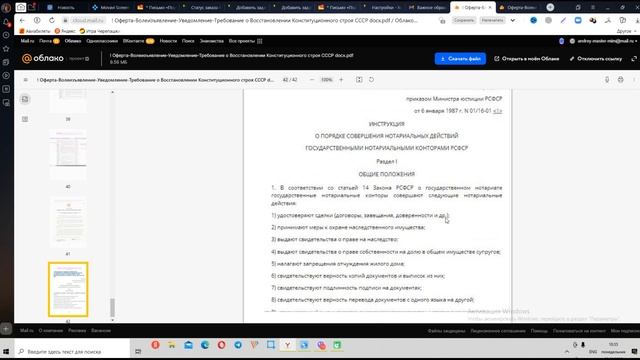
Task: Launch Microsoft Edge from the taskbar
Action: pos(205,345)
